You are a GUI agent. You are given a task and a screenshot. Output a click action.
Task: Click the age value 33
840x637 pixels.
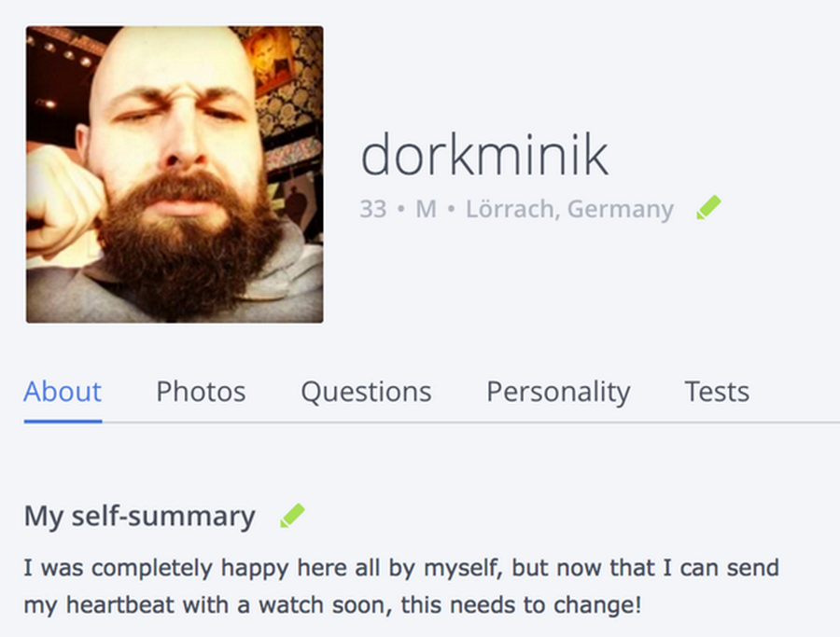372,209
